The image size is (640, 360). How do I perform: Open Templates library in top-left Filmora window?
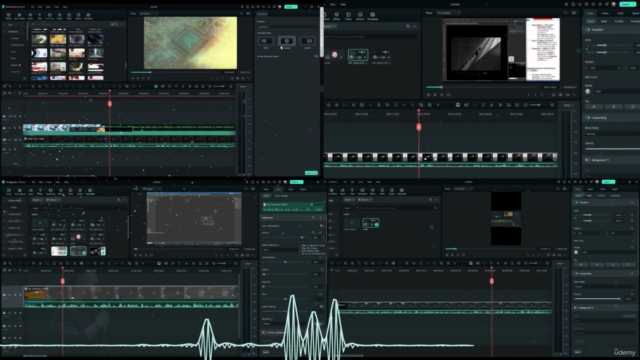point(88,16)
